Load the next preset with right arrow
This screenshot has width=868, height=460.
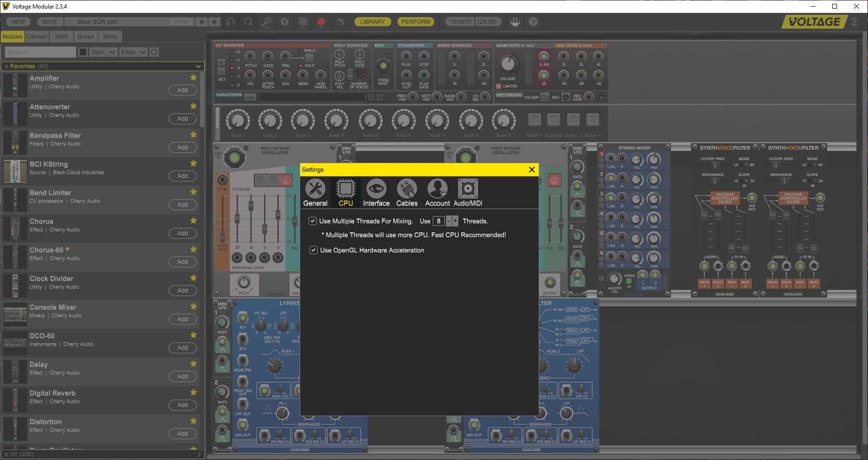(x=215, y=22)
